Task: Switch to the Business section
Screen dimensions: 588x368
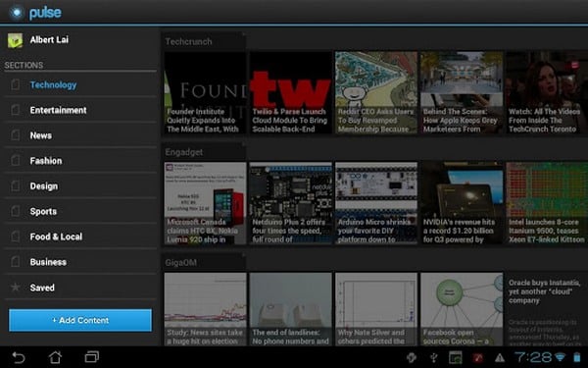Action: [80, 262]
